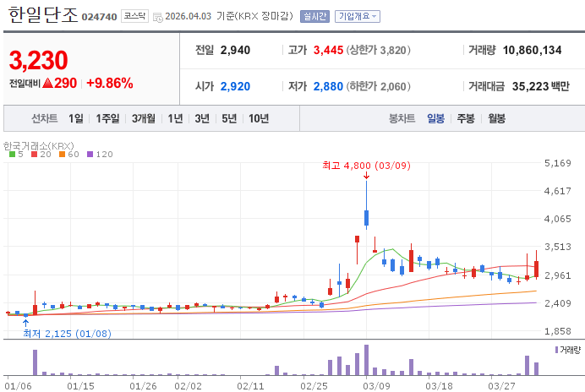585x392 pixels.
Task: Click the 2026.04.03 date text
Action: (x=188, y=16)
